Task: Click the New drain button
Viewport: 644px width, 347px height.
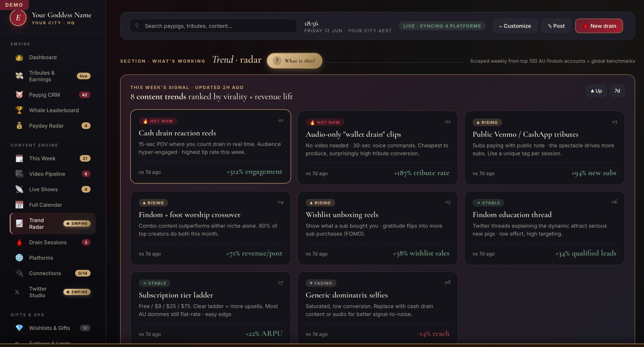Action: [x=599, y=26]
